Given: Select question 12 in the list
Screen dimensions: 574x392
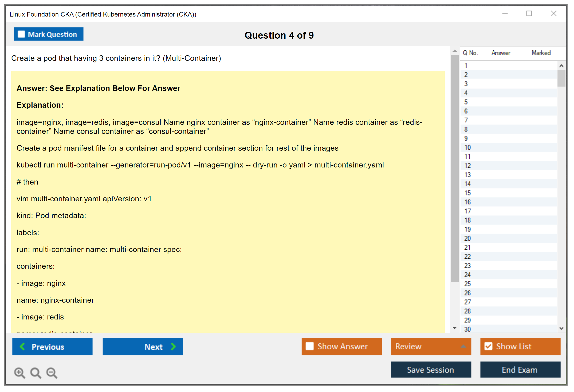Looking at the screenshot, I should click(467, 166).
